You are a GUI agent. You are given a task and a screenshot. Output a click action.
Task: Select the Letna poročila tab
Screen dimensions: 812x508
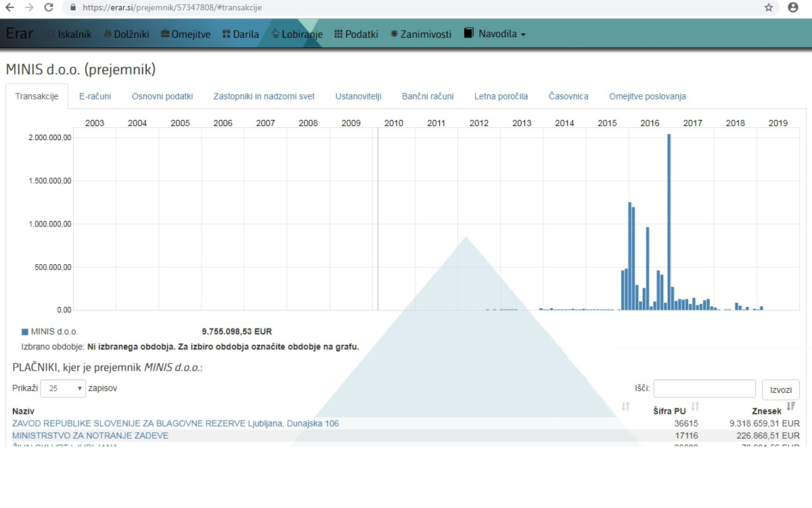pos(501,96)
